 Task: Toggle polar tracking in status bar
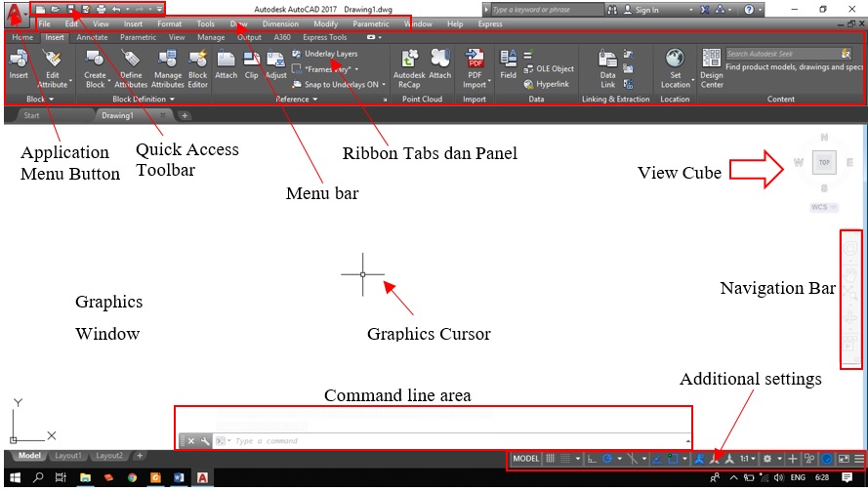[x=607, y=459]
